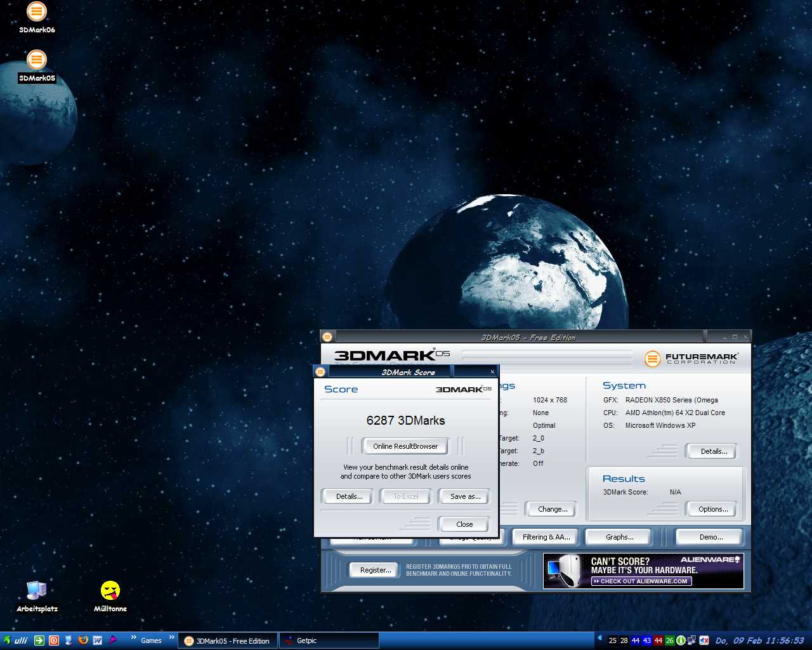Click the 3DMark05 main window title icon
The height and width of the screenshot is (650, 812).
tap(327, 337)
